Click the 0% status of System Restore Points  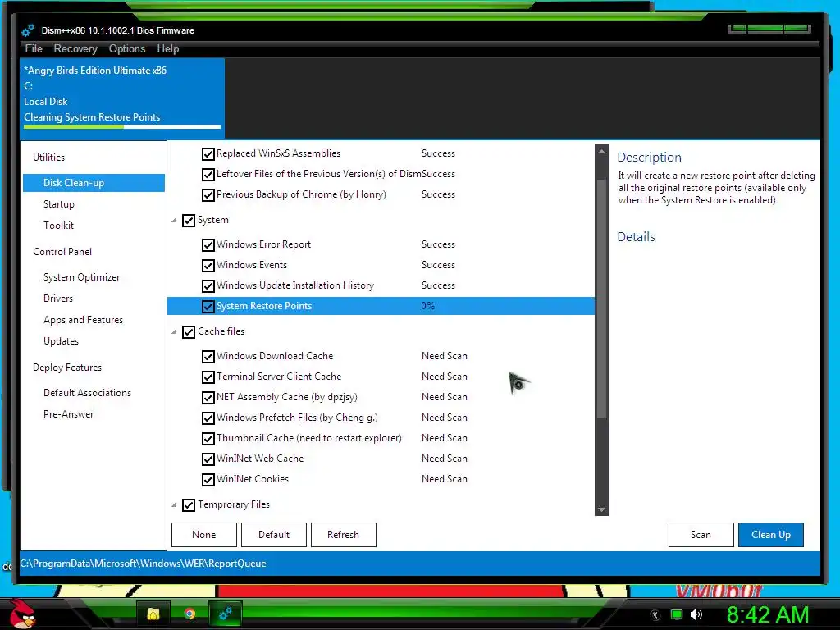[428, 306]
